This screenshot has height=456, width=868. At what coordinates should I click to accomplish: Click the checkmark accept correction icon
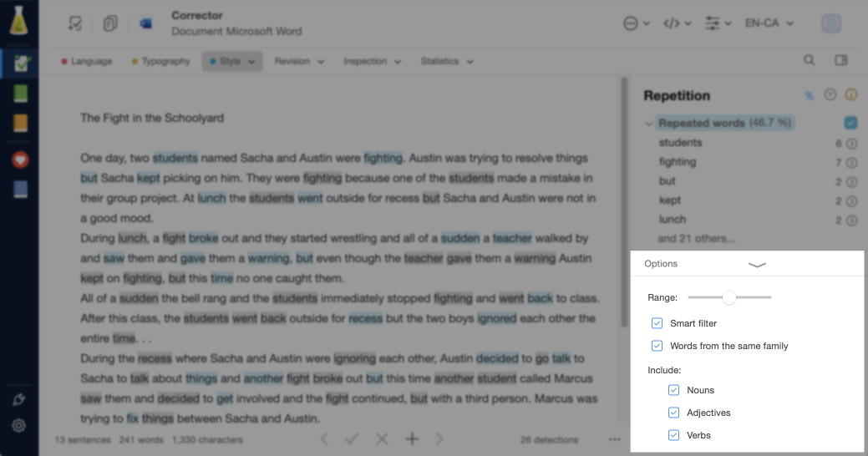point(353,439)
